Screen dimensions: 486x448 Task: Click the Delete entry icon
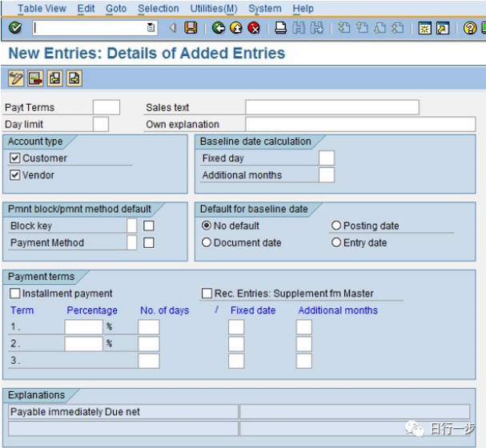(35, 78)
